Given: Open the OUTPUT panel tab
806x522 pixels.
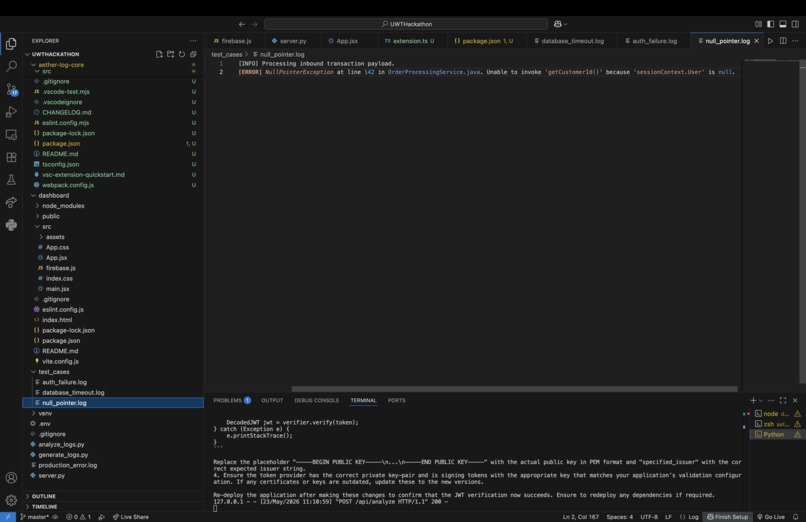Looking at the screenshot, I should tap(272, 400).
